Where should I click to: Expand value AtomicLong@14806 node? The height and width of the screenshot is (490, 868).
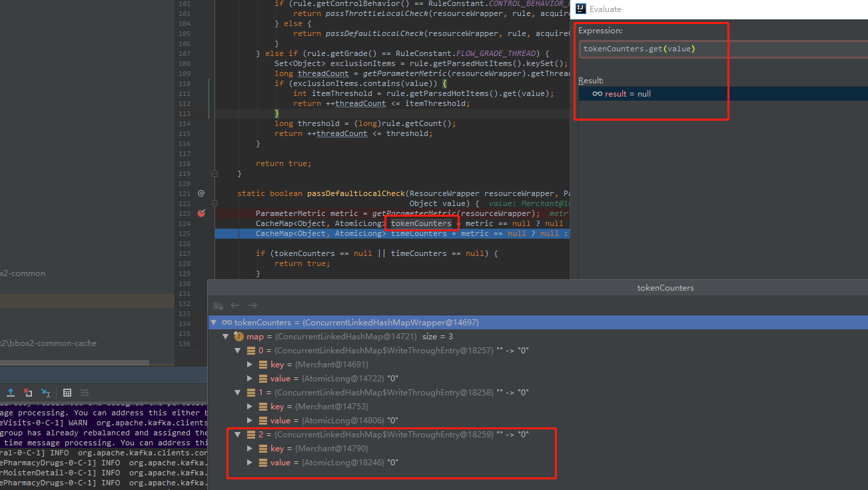point(250,421)
